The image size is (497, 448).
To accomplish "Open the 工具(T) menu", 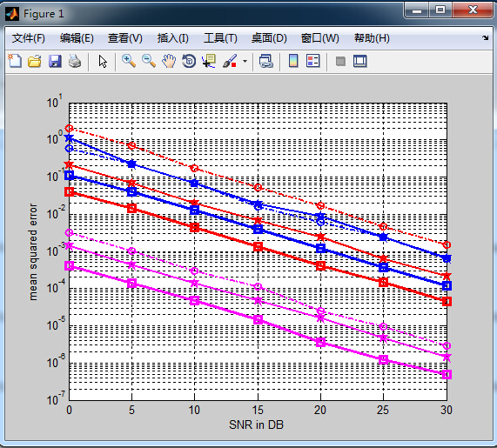I will coord(220,38).
